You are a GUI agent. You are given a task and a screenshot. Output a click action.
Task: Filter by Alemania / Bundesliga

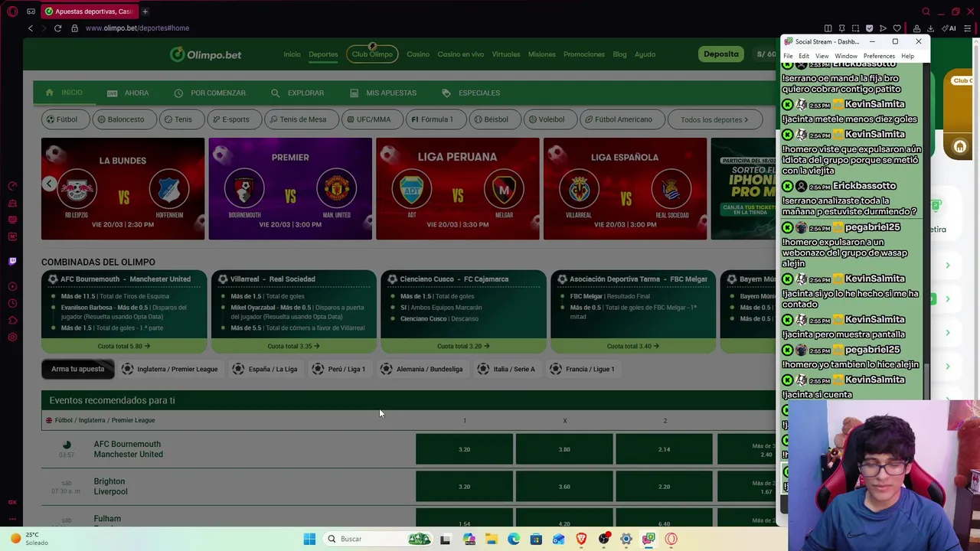coord(422,369)
